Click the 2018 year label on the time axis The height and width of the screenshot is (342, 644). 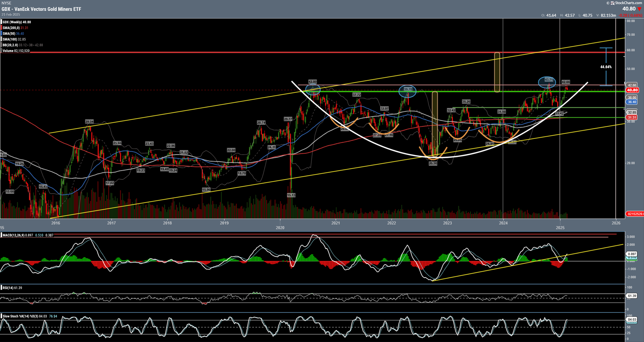point(167,223)
